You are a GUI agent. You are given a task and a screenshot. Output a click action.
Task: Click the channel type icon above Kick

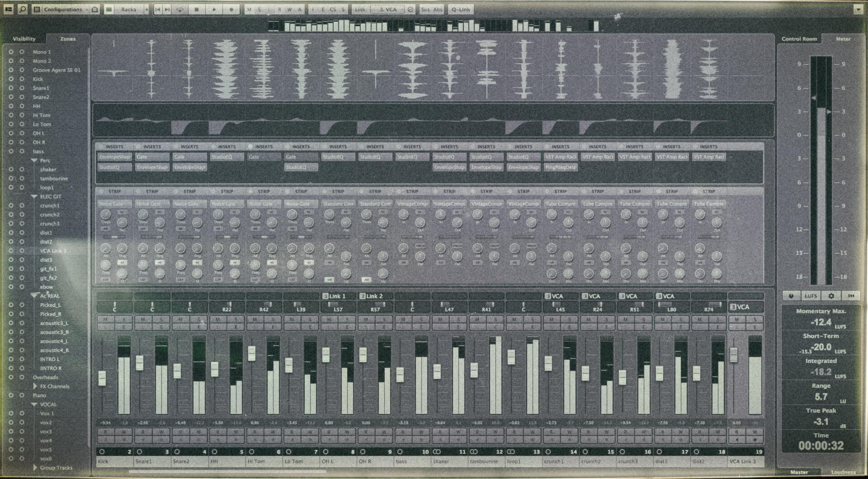point(102,451)
